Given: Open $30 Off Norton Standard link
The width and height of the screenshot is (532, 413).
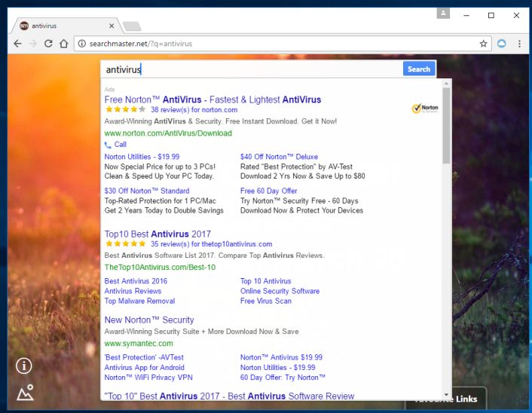Looking at the screenshot, I should pyautogui.click(x=147, y=191).
